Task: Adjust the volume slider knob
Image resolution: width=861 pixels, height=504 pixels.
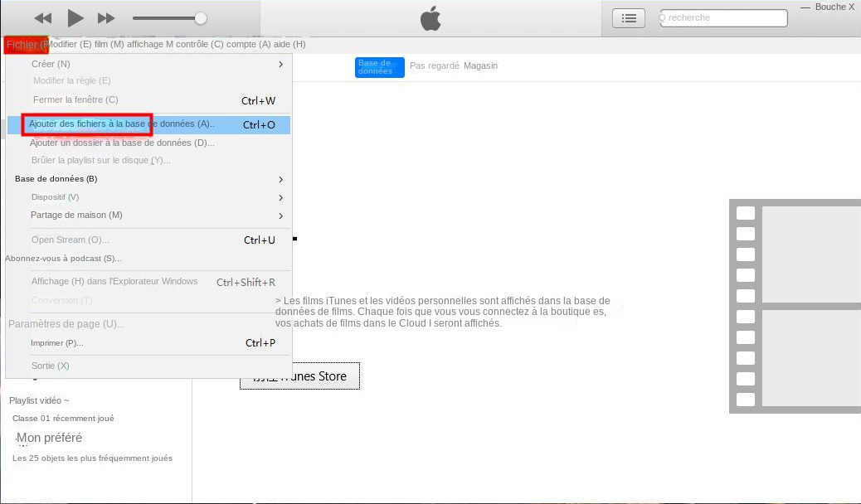Action: (x=200, y=18)
